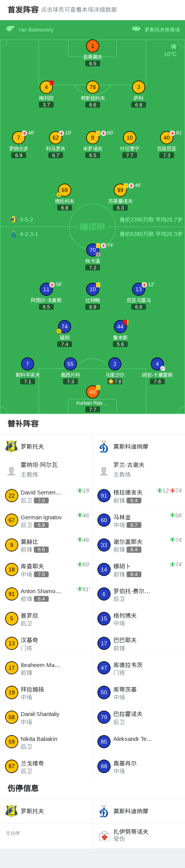This screenshot has height=868, width=185.
Task: Tap orange goalkeeper 40 Kurban Ras icon
Action: click(93, 392)
